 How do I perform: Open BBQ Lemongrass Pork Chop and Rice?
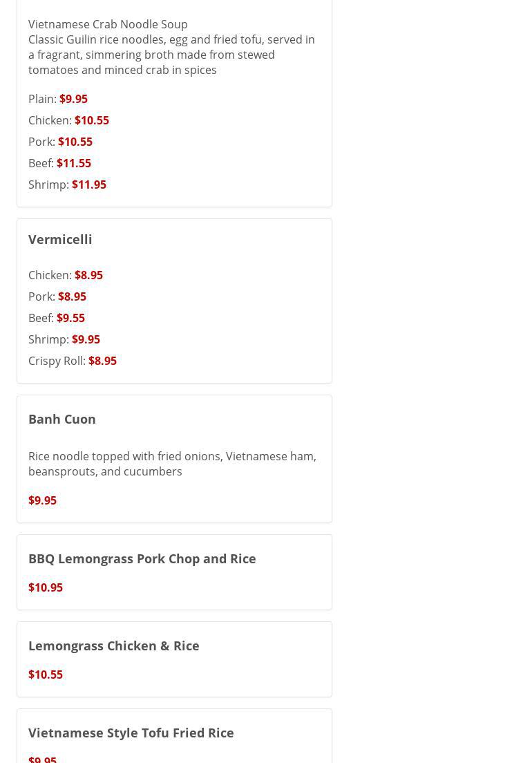click(142, 558)
